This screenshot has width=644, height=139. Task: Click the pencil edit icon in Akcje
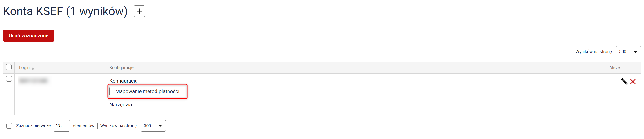(624, 82)
